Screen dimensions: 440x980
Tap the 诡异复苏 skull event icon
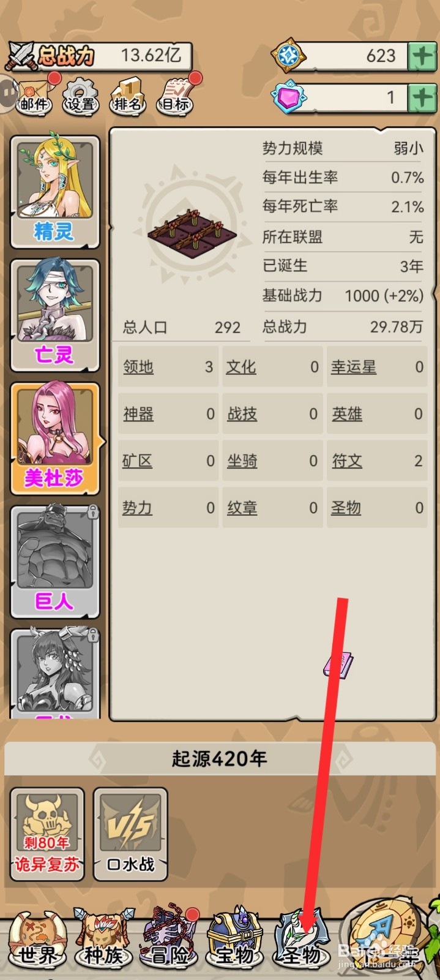tap(47, 834)
